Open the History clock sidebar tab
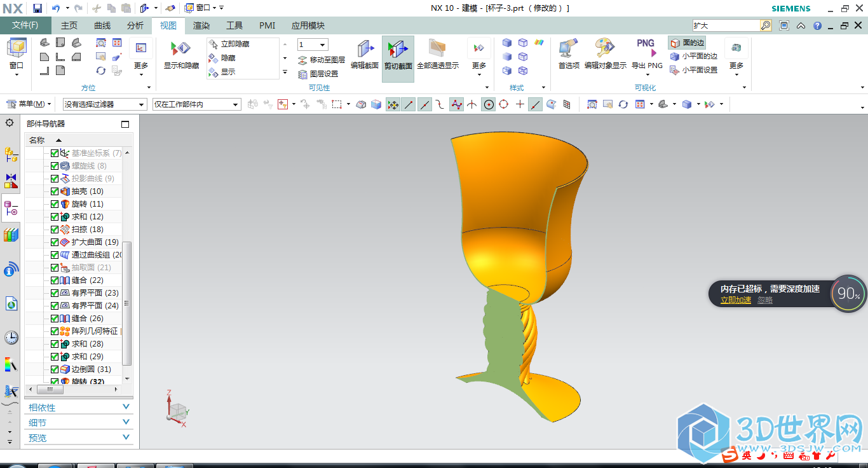This screenshot has width=868, height=468. 11,337
